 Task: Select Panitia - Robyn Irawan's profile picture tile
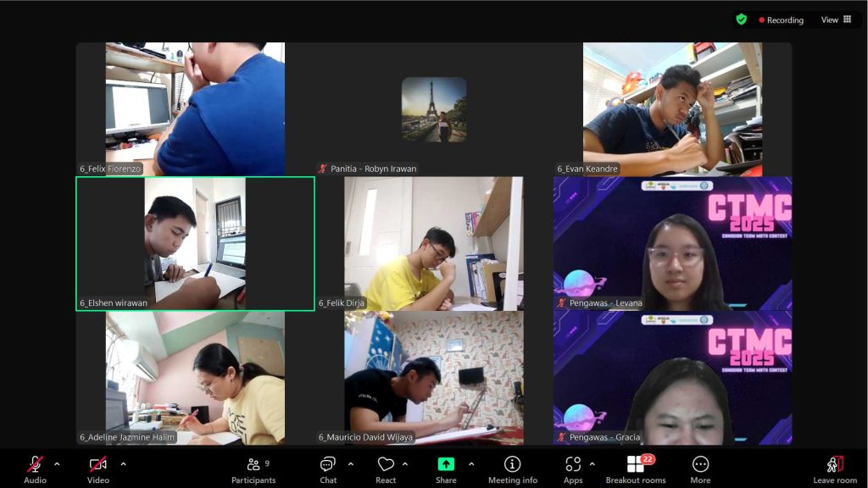[434, 109]
